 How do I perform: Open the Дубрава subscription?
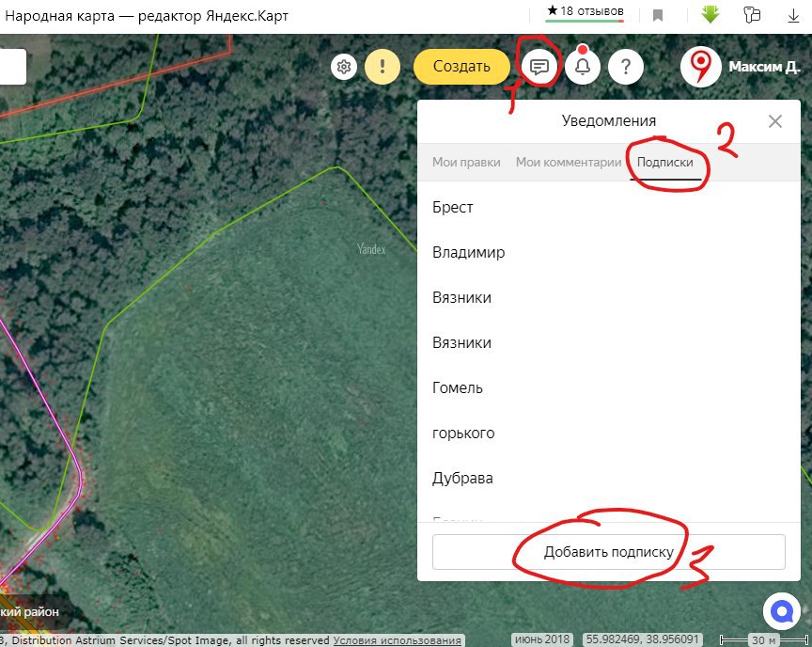[x=608, y=478]
